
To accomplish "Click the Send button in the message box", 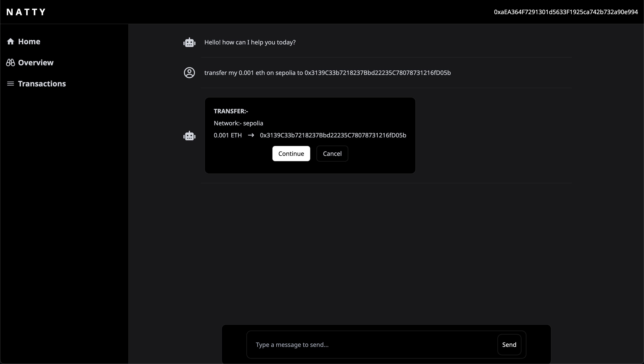I will [x=509, y=344].
